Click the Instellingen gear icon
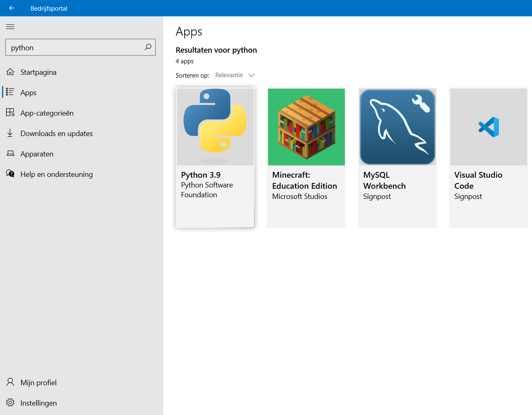Viewport: 532px width, 415px height. coord(10,403)
